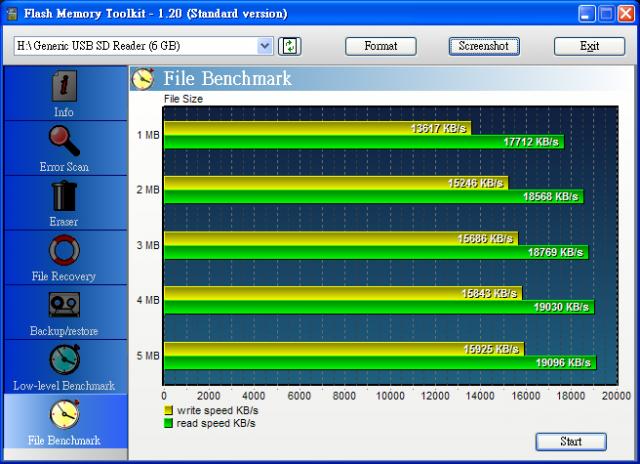Start the file benchmark
The height and width of the screenshot is (464, 640).
571,442
